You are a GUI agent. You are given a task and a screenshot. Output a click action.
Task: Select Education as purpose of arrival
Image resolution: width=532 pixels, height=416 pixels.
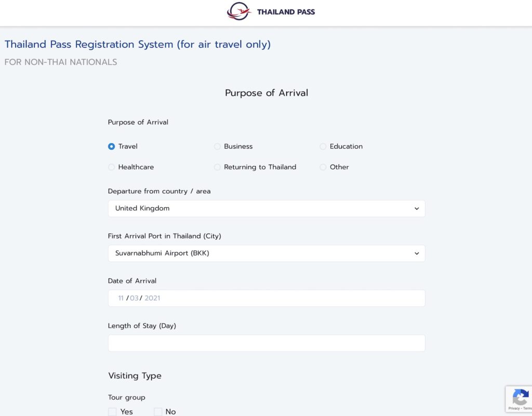coord(323,146)
